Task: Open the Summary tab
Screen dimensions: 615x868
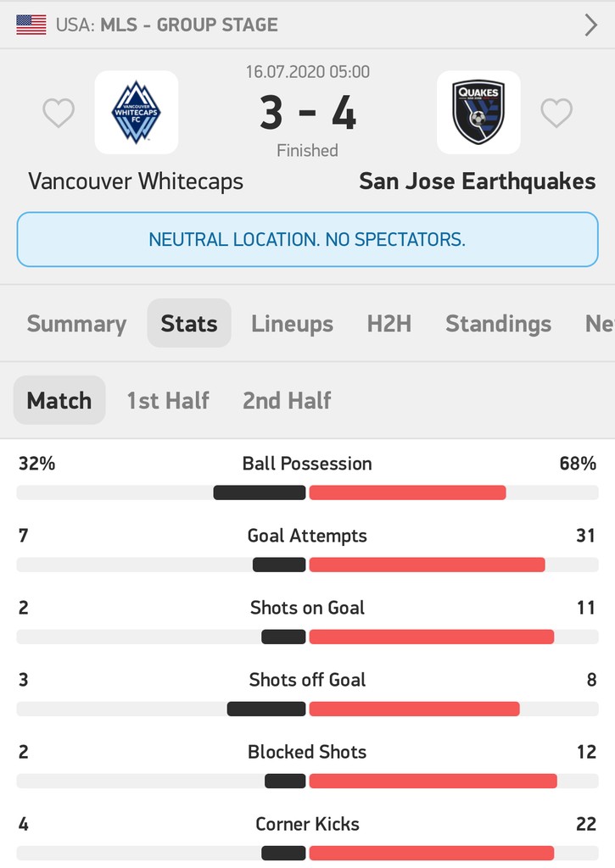Action: pos(76,324)
